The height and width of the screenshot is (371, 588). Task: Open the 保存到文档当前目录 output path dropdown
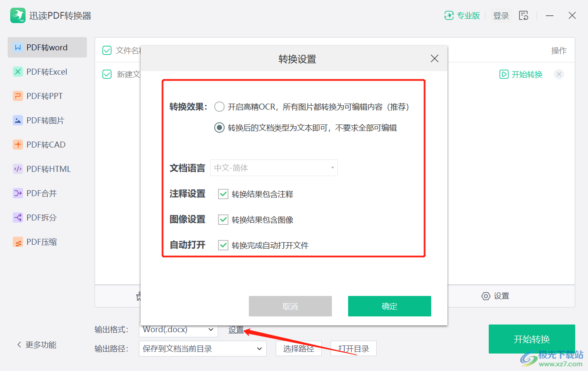203,348
